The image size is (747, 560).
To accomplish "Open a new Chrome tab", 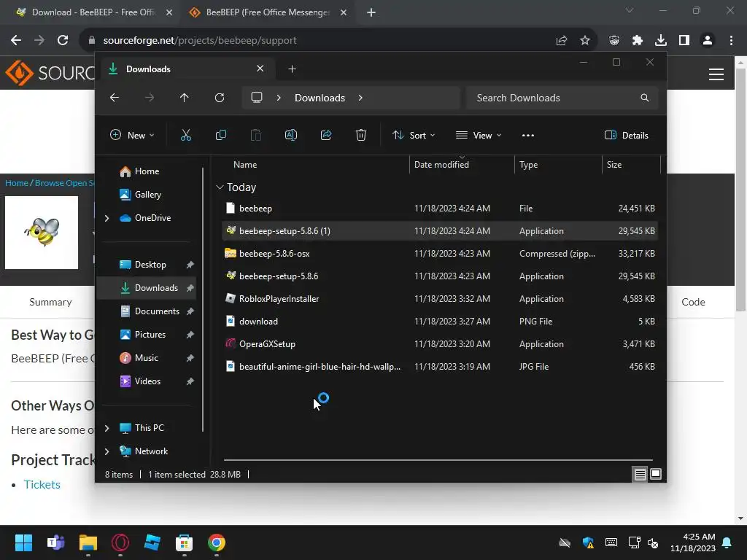I will (x=371, y=12).
